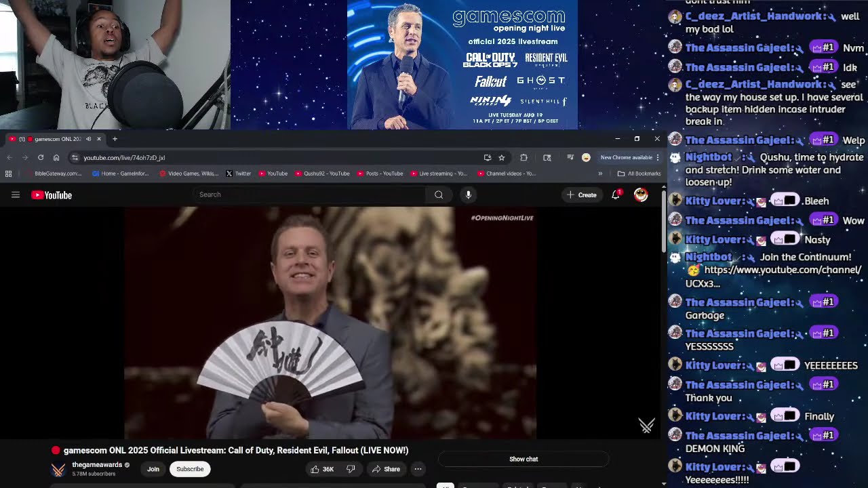Open thegameawards channel avatar

(59, 469)
